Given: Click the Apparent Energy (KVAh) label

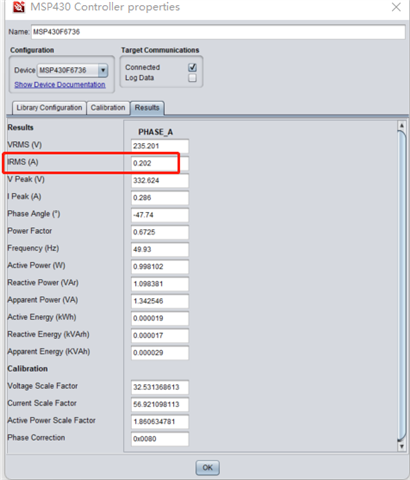Looking at the screenshot, I should [x=49, y=352].
